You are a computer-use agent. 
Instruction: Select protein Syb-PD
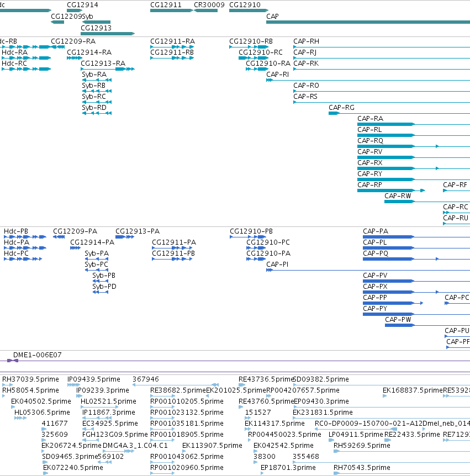(101, 292)
